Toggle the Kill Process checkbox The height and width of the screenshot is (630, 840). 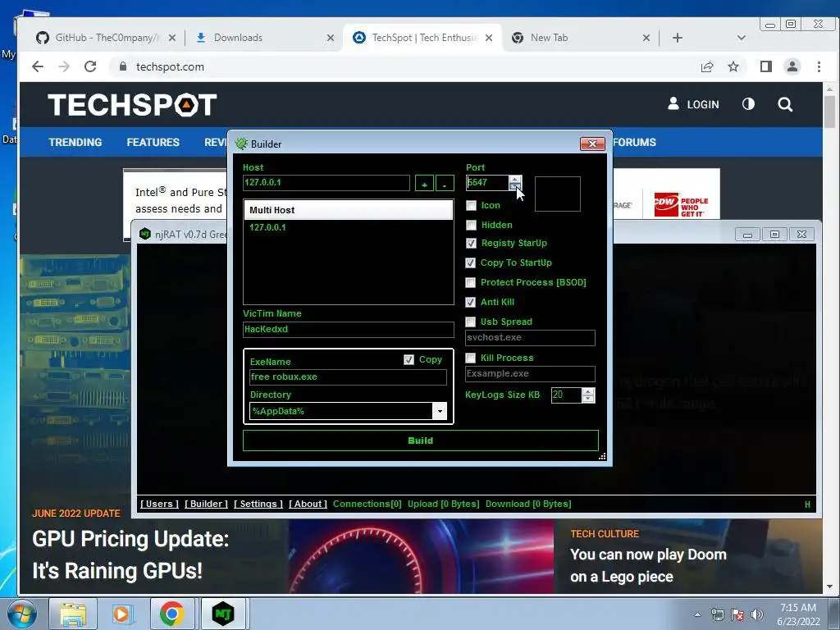coord(470,358)
